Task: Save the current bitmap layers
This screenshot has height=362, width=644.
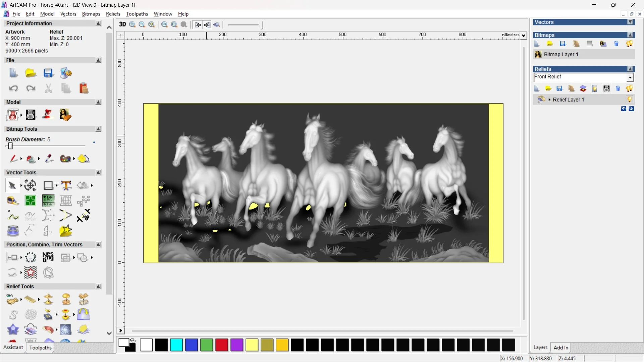Action: click(x=563, y=44)
